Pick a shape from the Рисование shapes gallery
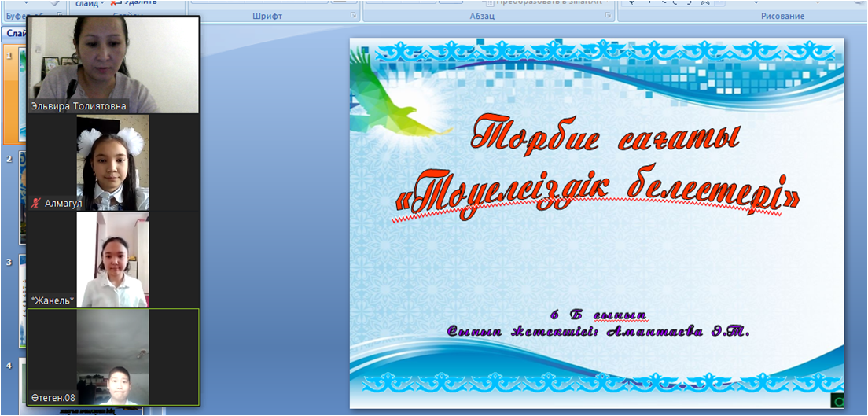The image size is (868, 416). pyautogui.click(x=668, y=3)
